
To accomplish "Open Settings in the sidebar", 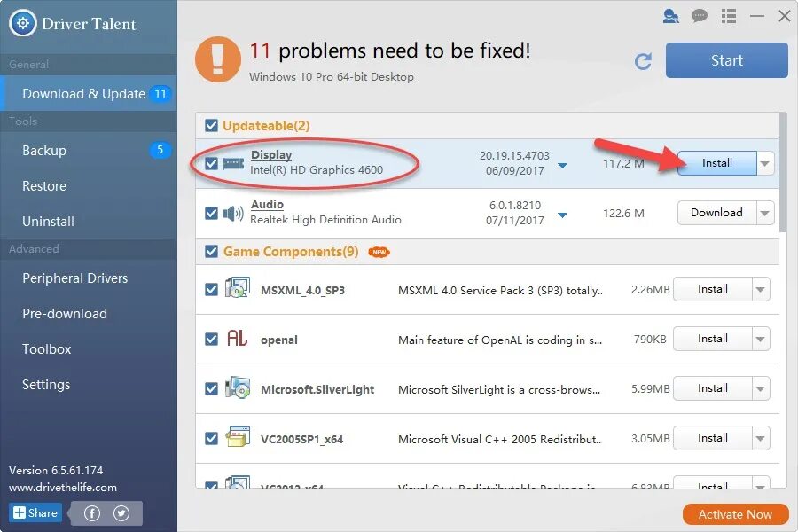I will (x=88, y=385).
